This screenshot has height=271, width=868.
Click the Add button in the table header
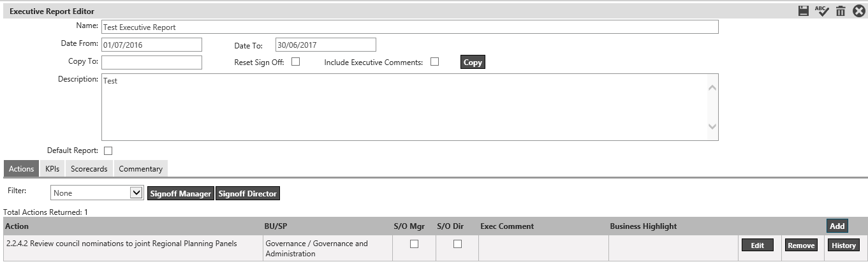pyautogui.click(x=837, y=226)
